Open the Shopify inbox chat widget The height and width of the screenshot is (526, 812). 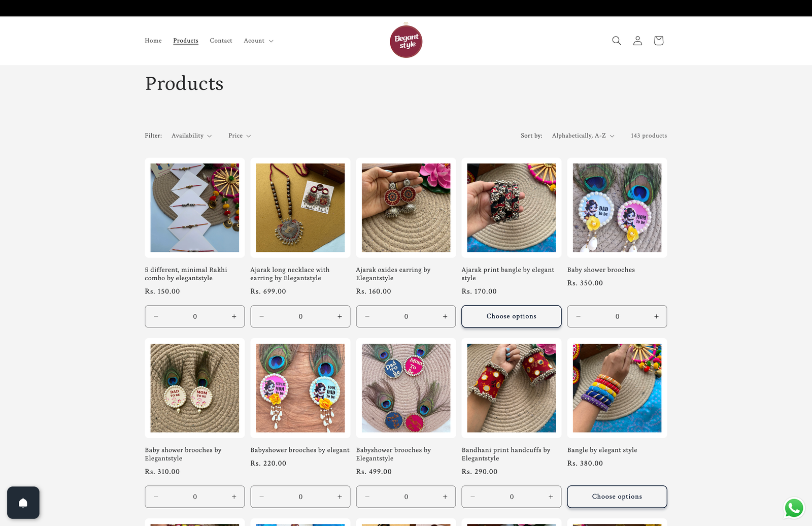coord(23,503)
